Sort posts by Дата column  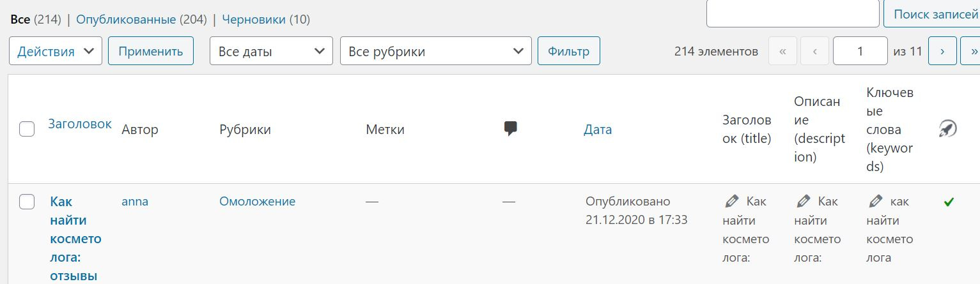598,130
